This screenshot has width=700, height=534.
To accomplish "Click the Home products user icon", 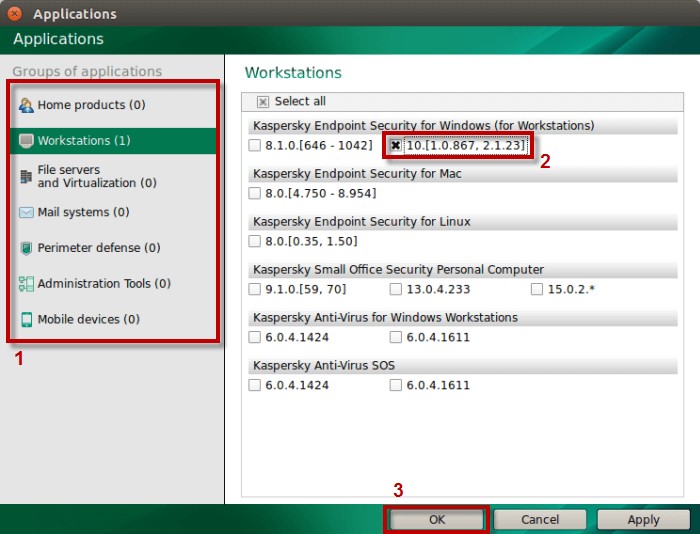I will tap(26, 105).
